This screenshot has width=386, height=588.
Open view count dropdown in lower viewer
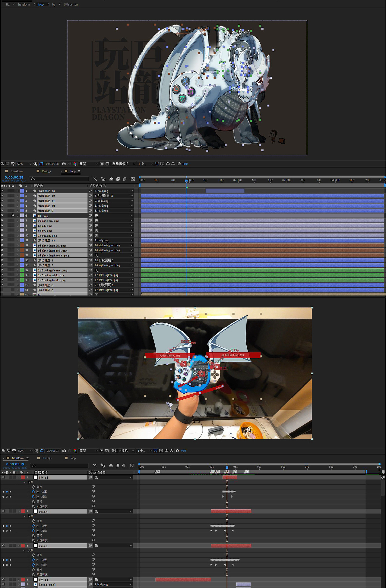tap(144, 451)
